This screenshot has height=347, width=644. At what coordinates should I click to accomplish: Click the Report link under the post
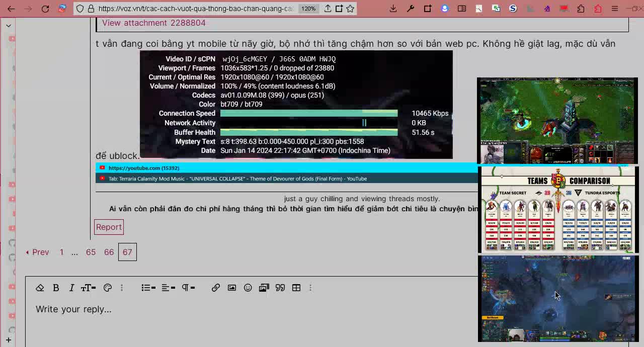click(x=109, y=227)
